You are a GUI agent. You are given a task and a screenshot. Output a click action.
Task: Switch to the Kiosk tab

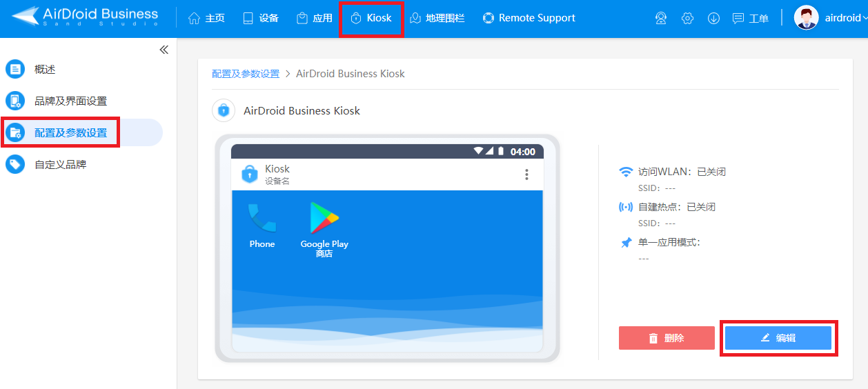(x=371, y=18)
